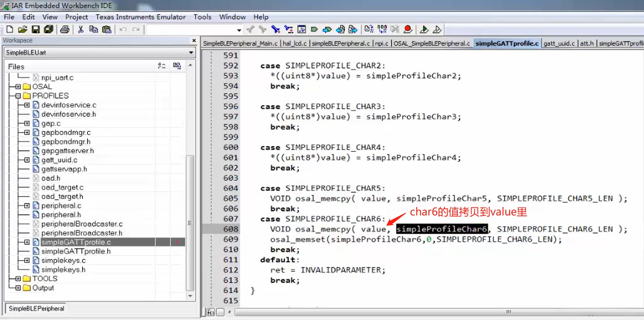This screenshot has width=644, height=320.
Task: Start Download and Debug with green arrow icon
Action: pos(424,29)
